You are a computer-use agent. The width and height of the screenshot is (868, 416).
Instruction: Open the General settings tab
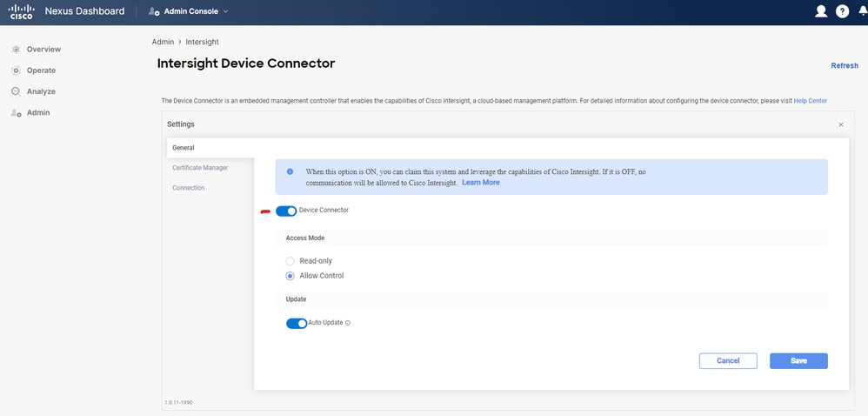210,148
